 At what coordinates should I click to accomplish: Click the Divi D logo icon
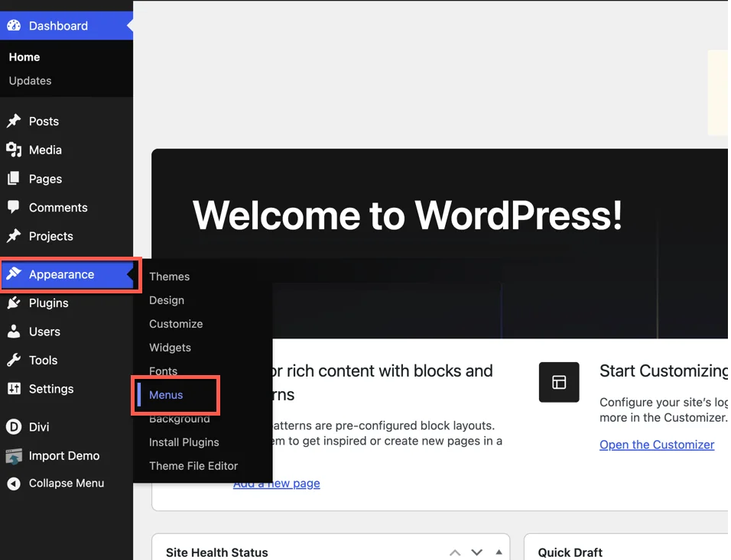(x=14, y=427)
